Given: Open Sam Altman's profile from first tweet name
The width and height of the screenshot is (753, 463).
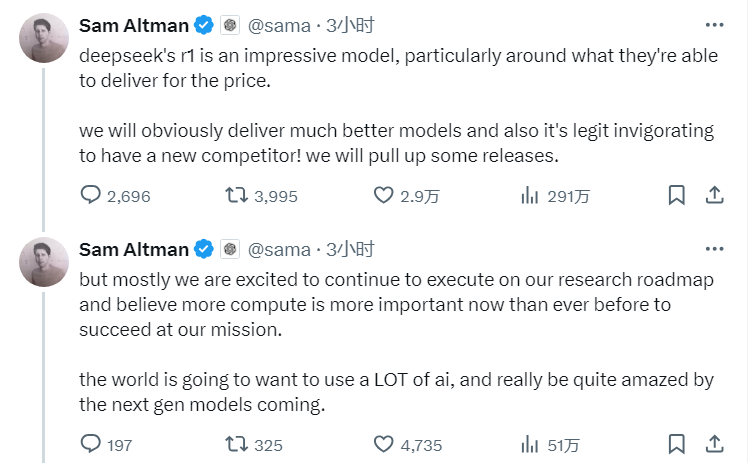Looking at the screenshot, I should pos(134,24).
